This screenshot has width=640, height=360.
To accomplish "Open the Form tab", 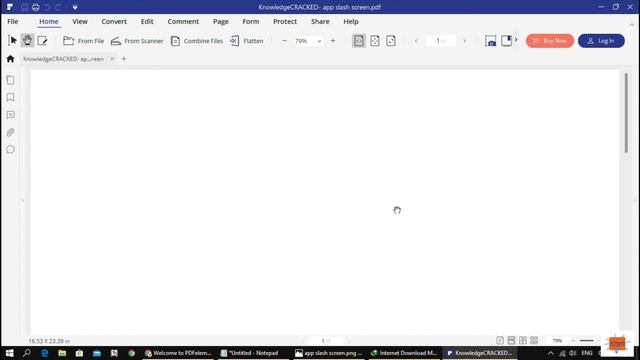I will [251, 22].
